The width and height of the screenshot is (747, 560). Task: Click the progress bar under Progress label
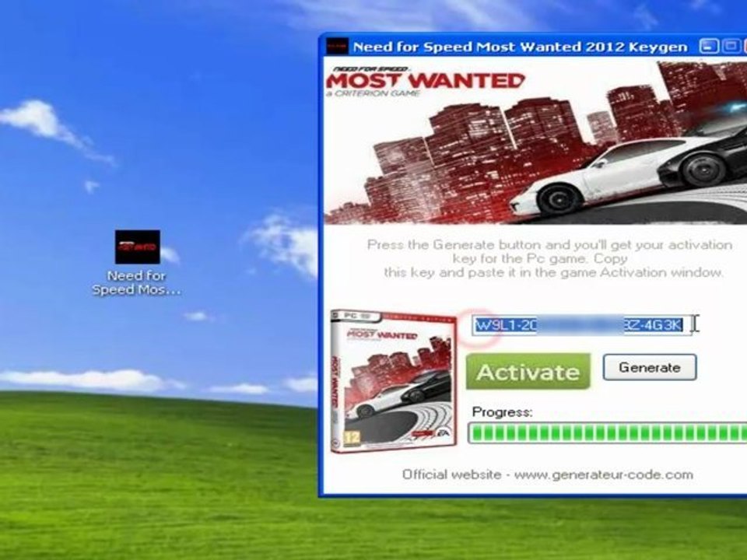[608, 433]
